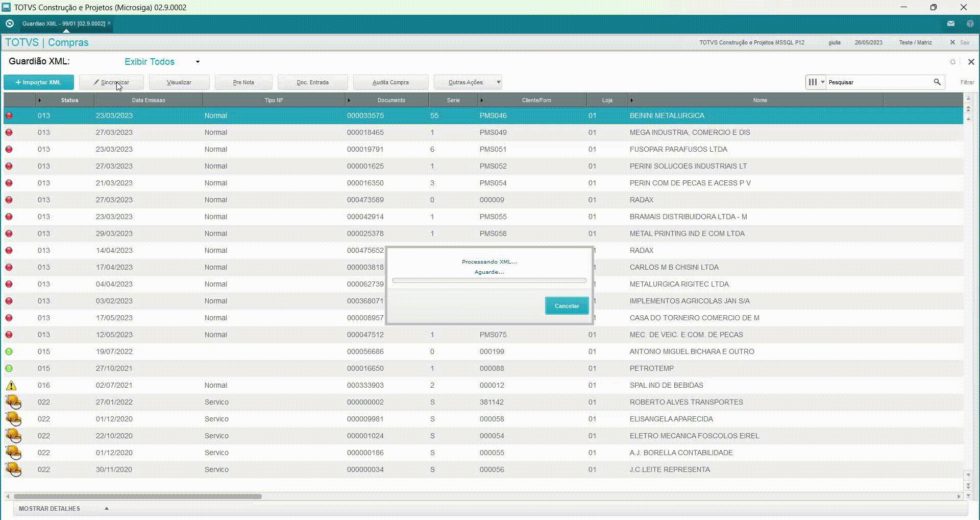Click red status icon of BRAMAIS DISTRIBUIDORA row
This screenshot has height=520, width=980.
[9, 217]
